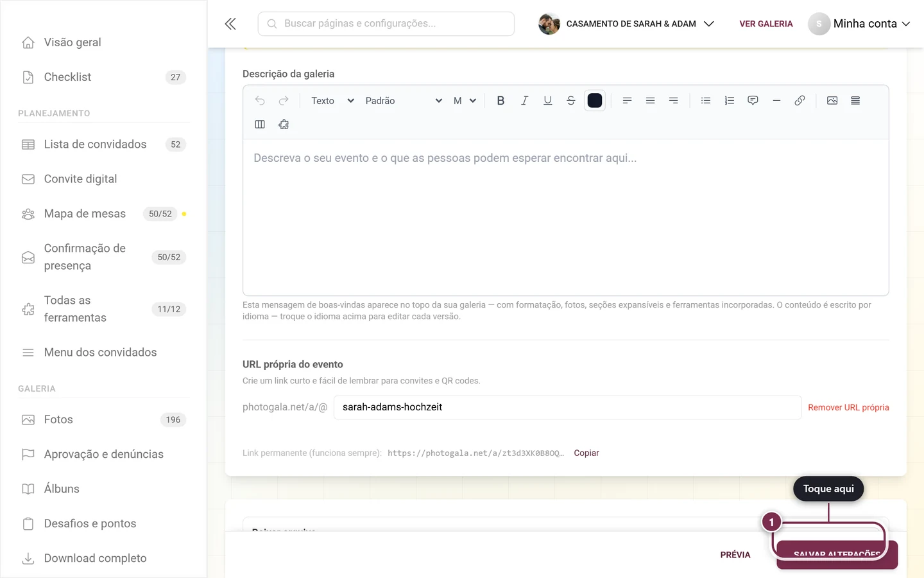The image size is (924, 578).
Task: Click the undo icon in the editor toolbar
Action: (x=260, y=101)
